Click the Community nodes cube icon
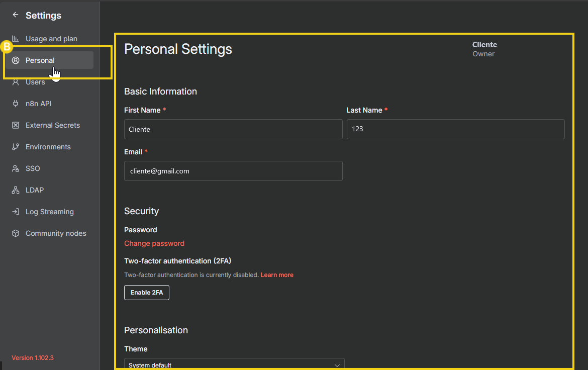 pyautogui.click(x=16, y=233)
